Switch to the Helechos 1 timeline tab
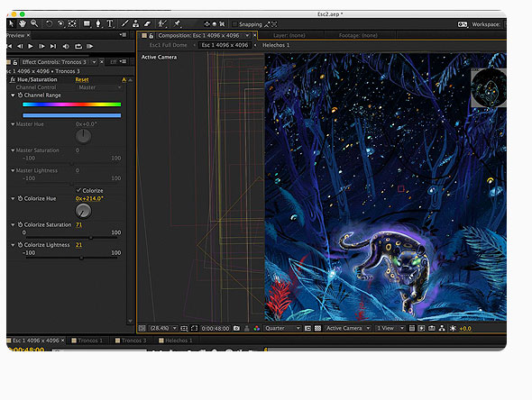Image resolution: width=532 pixels, height=400 pixels. click(176, 341)
